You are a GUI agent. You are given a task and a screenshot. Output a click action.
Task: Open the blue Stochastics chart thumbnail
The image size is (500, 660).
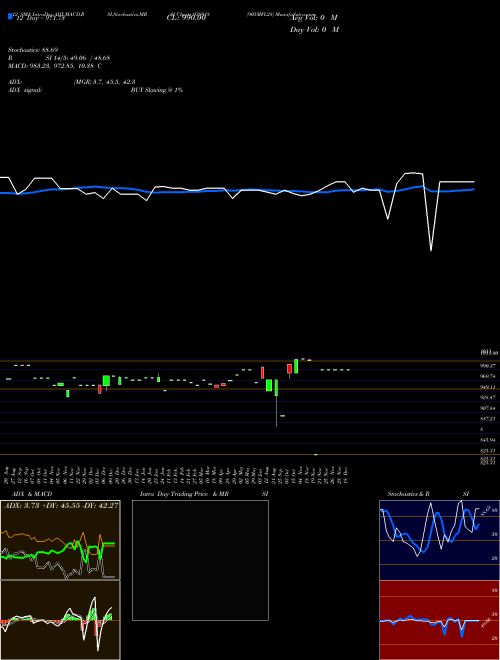439,540
